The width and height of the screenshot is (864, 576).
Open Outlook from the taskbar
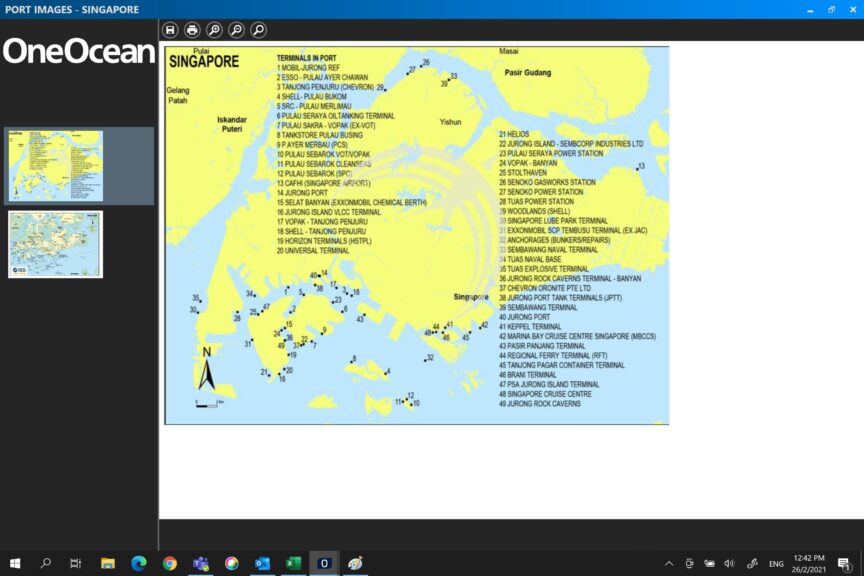[x=262, y=563]
